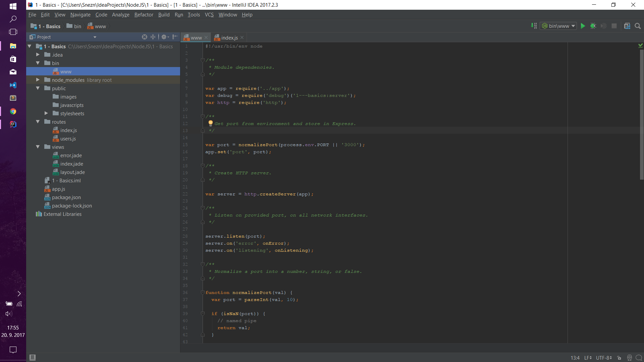Expand the .idea folder
This screenshot has width=644, height=362.
38,55
